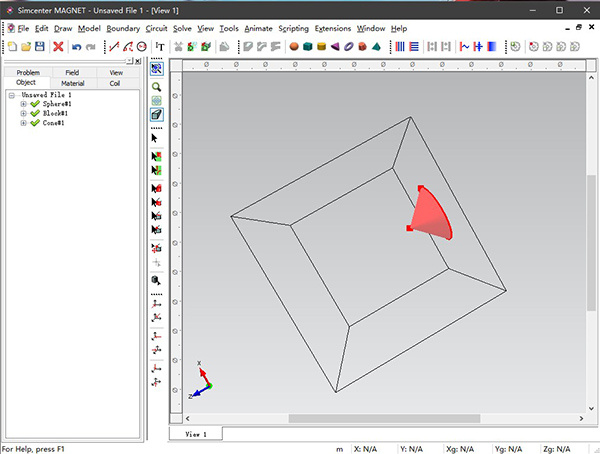Toggle the Block#1 green checkmark
Screen dimensions: 600x454
[x=35, y=114]
